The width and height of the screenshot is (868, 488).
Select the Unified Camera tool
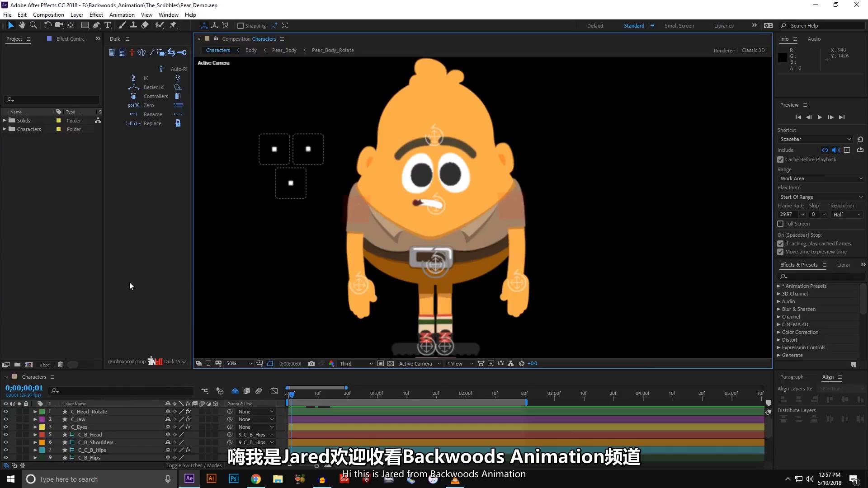click(59, 25)
